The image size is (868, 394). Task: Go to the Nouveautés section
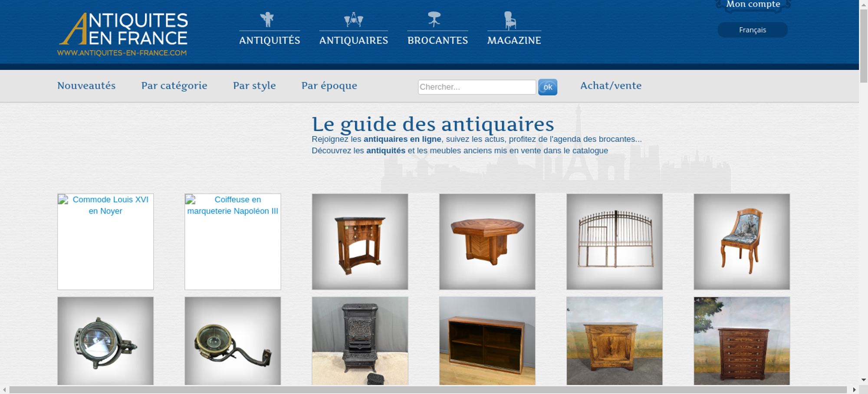tap(86, 85)
